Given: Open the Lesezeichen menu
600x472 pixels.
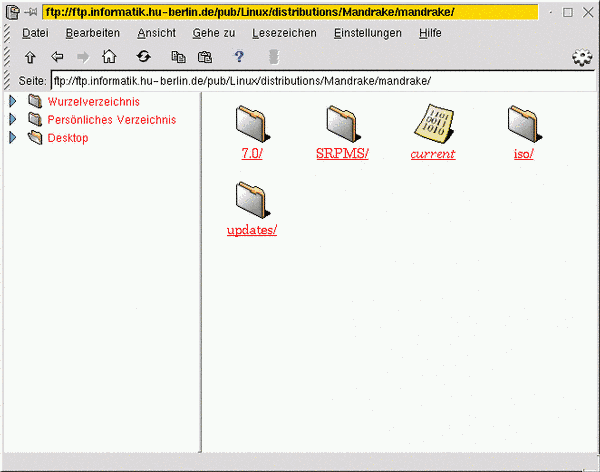Looking at the screenshot, I should coord(284,33).
